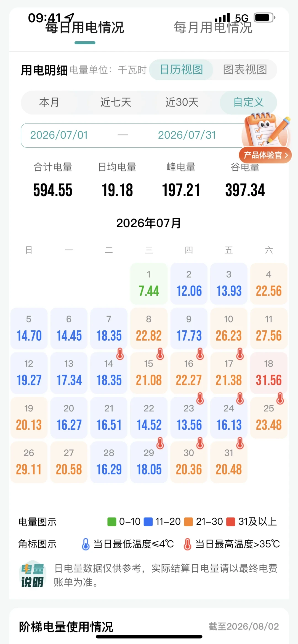Tap the high-temperature icon on day 16
298x644 pixels.
(200, 354)
